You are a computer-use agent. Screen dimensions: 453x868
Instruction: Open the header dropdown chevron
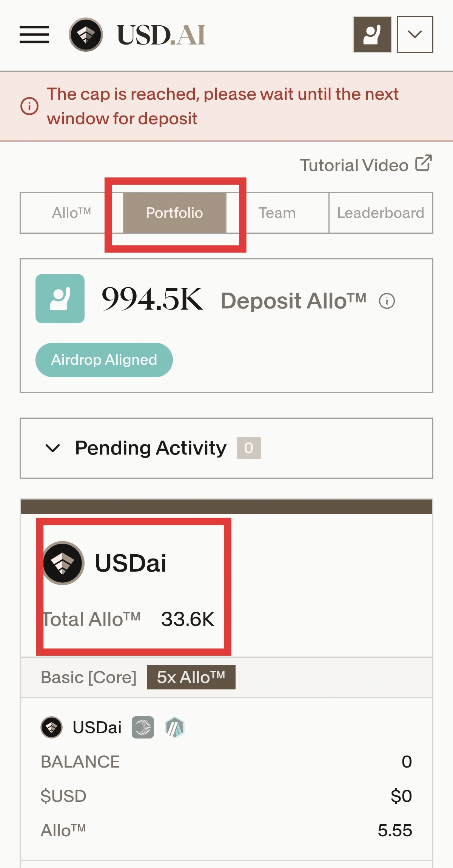415,34
